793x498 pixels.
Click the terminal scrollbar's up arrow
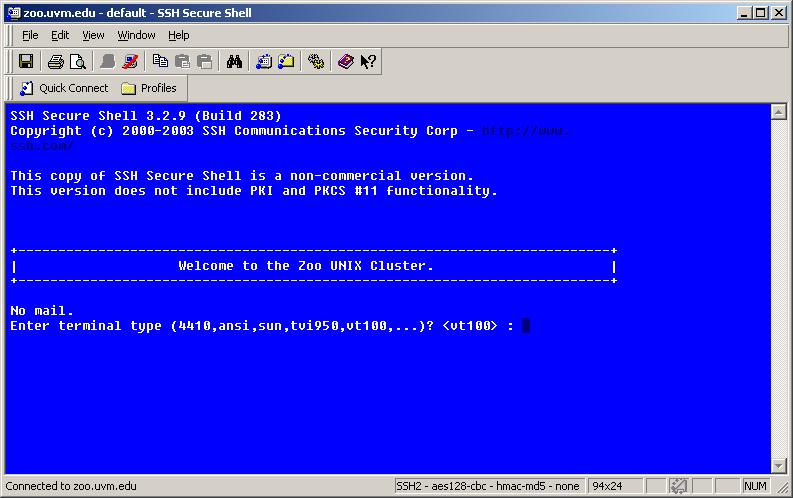coord(779,112)
